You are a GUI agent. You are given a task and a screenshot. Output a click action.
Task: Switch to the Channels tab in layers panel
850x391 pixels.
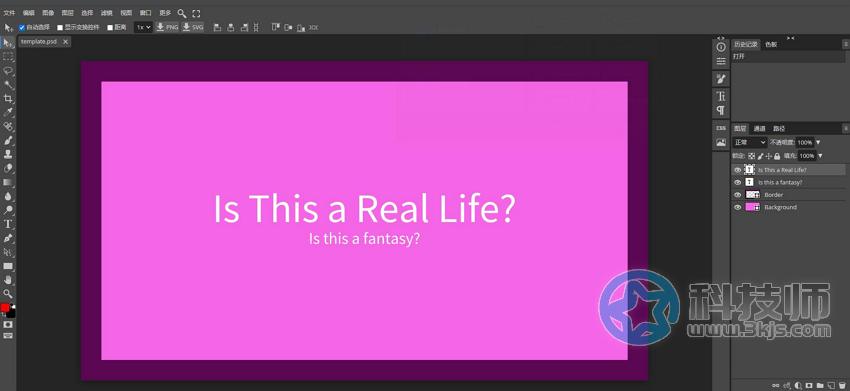click(x=759, y=129)
